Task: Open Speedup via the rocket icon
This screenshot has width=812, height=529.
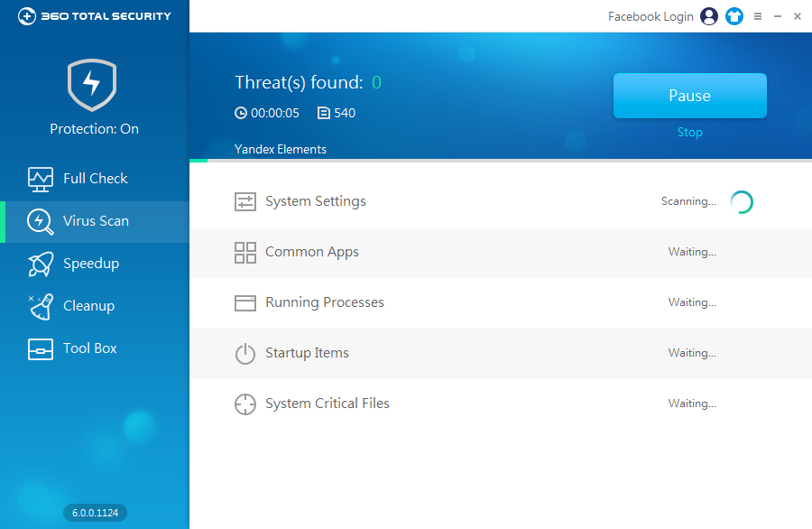Action: point(41,264)
